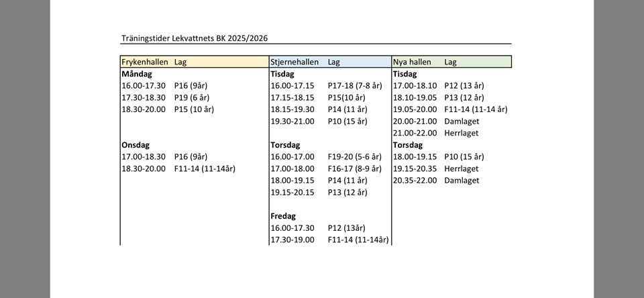Click the 19.30-21.00 time slot
The image size is (644, 298).
[292, 121]
